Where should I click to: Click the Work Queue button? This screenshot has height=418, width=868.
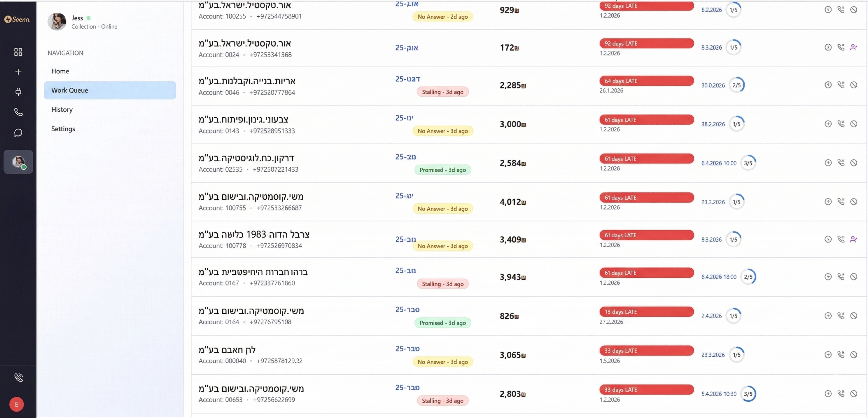[x=69, y=90]
